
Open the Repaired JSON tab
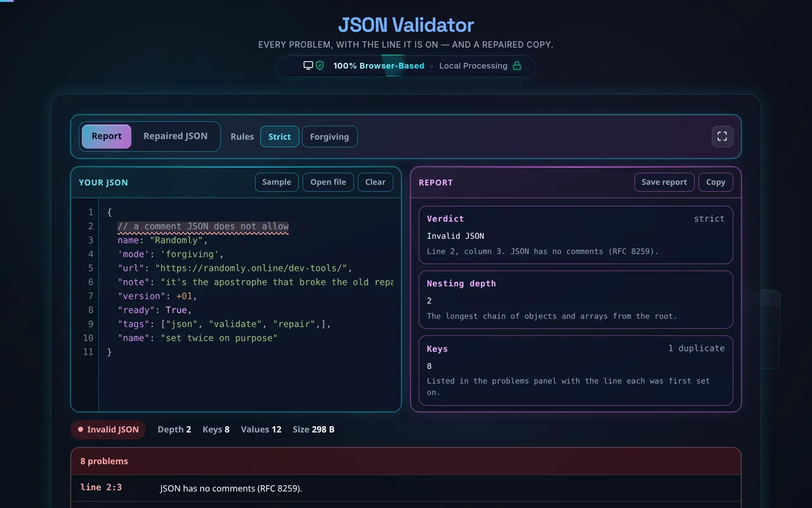point(175,137)
